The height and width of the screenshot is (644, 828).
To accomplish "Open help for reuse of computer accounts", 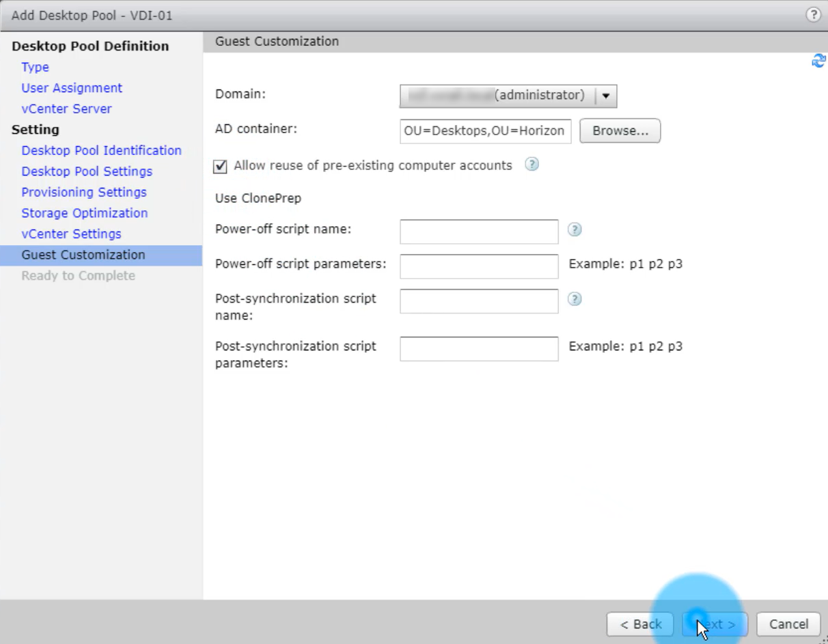I will (x=532, y=165).
